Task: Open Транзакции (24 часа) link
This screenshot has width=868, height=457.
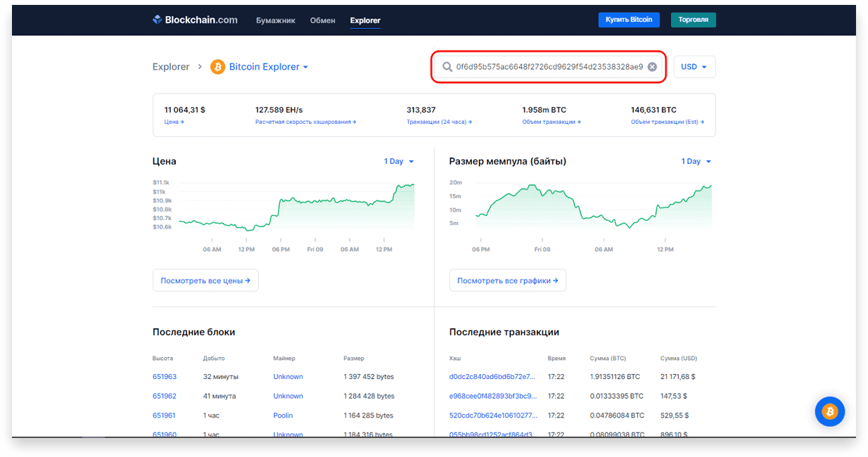Action: [x=439, y=122]
